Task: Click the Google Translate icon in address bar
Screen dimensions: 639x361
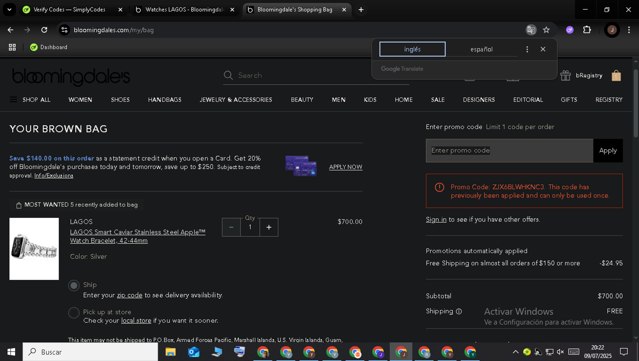Action: [531, 30]
